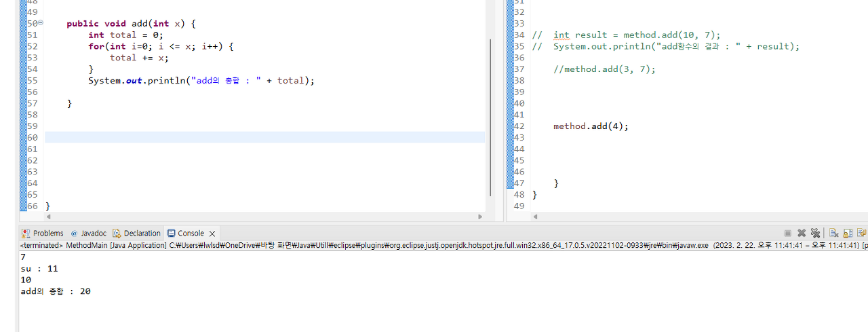Click the closing brace on line 57
This screenshot has height=332, width=868.
click(x=69, y=103)
